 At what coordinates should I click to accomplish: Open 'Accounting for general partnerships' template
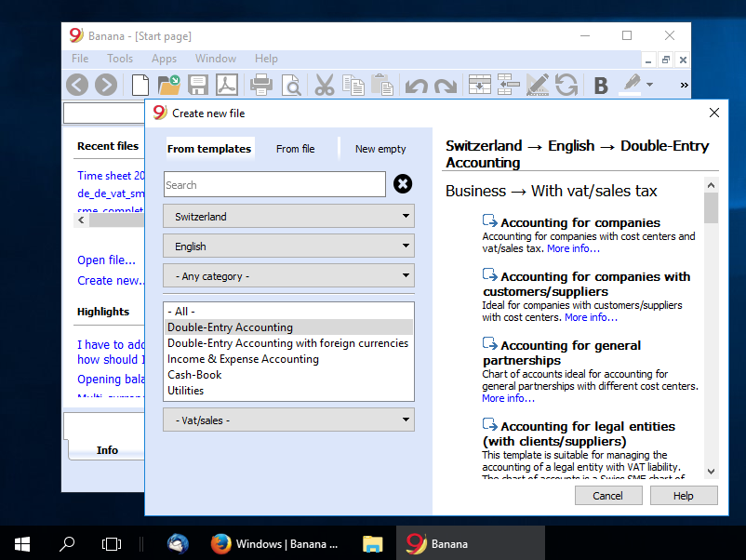[x=562, y=353]
